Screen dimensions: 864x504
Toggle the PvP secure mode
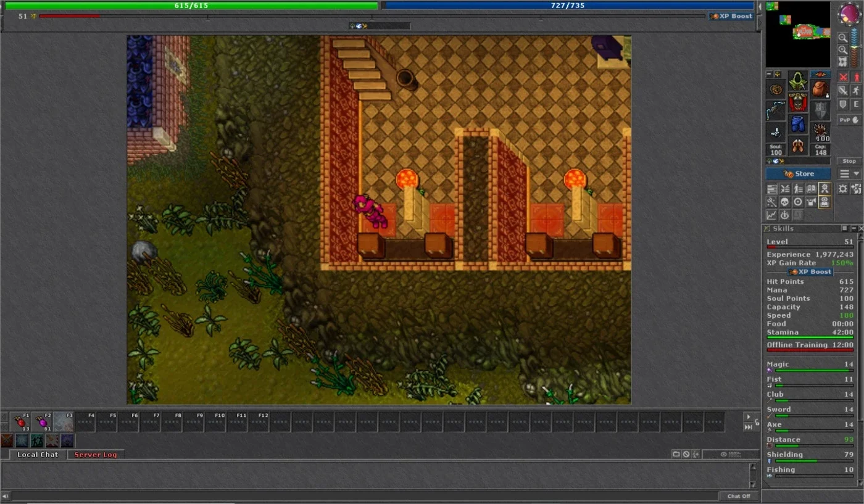pyautogui.click(x=849, y=120)
